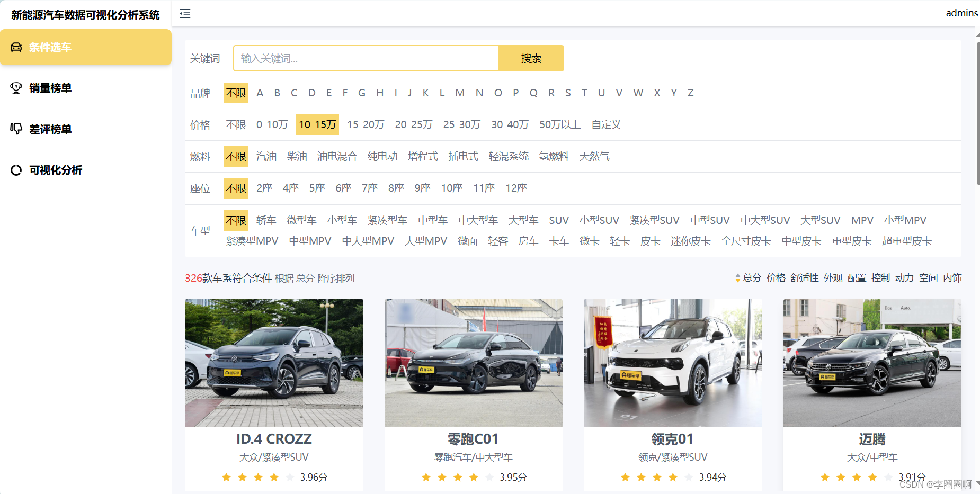Image resolution: width=980 pixels, height=494 pixels.
Task: Choose the 50万以上 price range
Action: pos(560,125)
